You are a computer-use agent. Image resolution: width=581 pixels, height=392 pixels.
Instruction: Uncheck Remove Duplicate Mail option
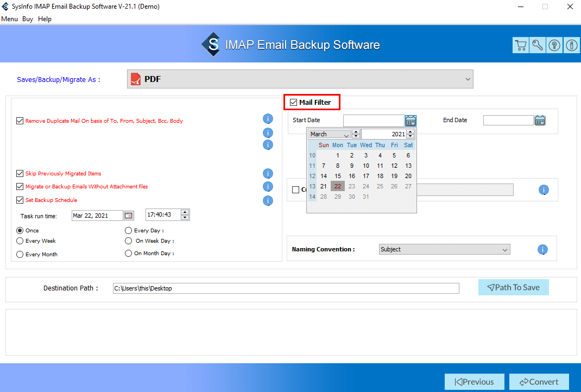click(20, 121)
